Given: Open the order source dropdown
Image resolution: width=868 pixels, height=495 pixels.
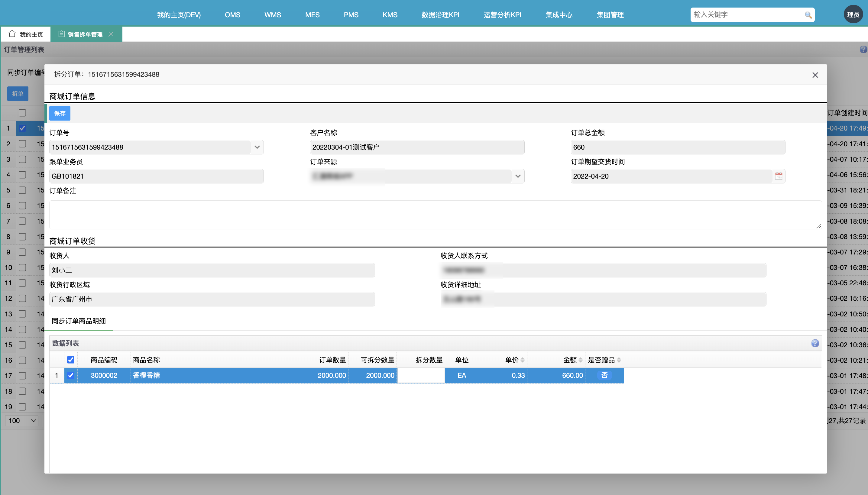Looking at the screenshot, I should point(517,176).
